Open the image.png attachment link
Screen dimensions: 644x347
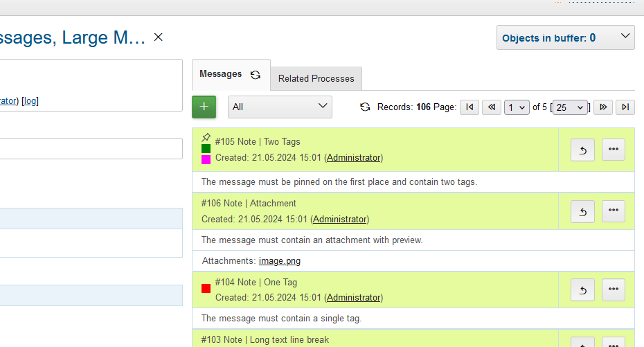pos(279,261)
